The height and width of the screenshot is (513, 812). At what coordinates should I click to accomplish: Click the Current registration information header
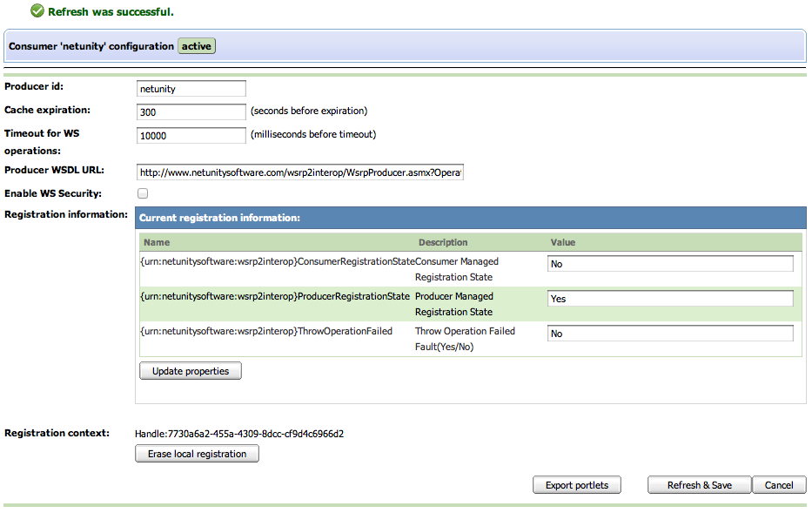(x=219, y=218)
